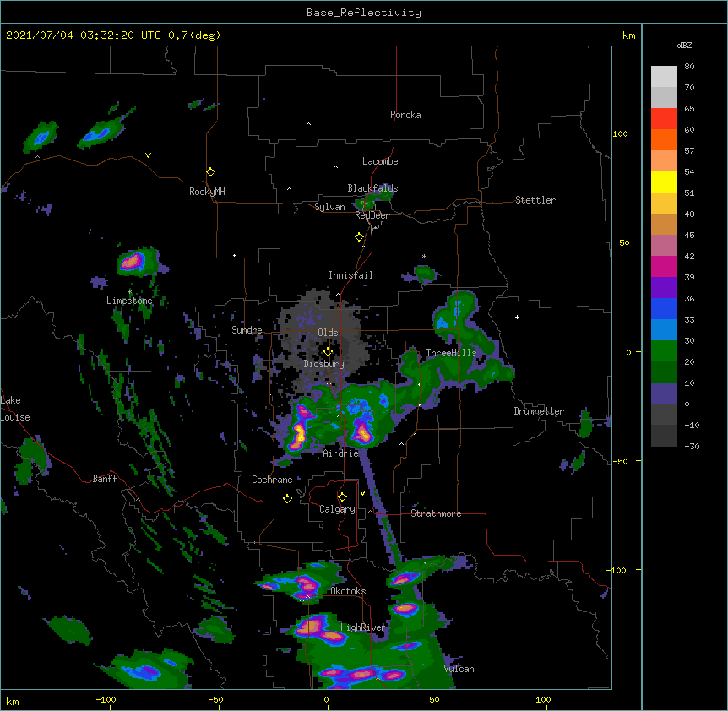
Task: Click the yellow V marker northwest of RockyMH
Action: [148, 155]
